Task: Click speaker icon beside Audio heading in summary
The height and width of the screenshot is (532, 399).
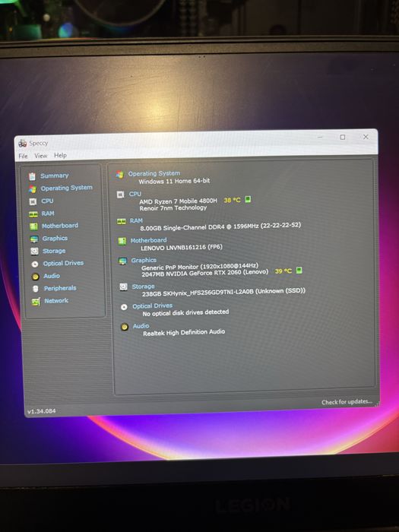Action: click(125, 327)
